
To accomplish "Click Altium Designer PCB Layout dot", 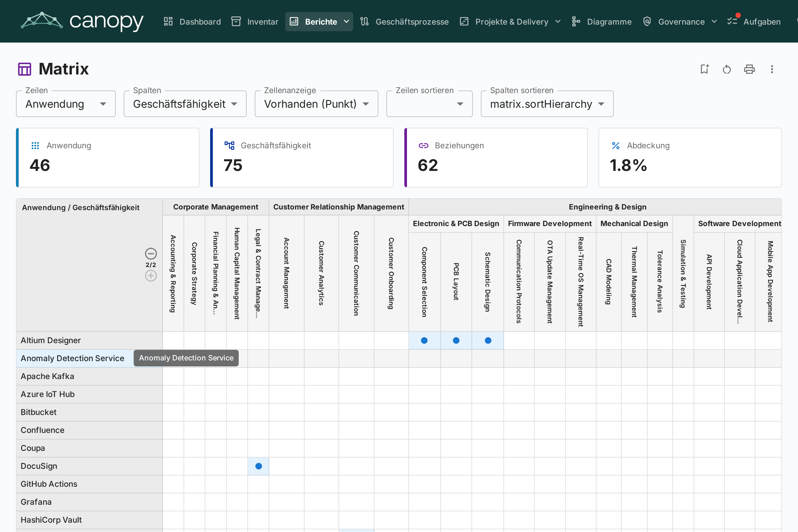I will (456, 340).
